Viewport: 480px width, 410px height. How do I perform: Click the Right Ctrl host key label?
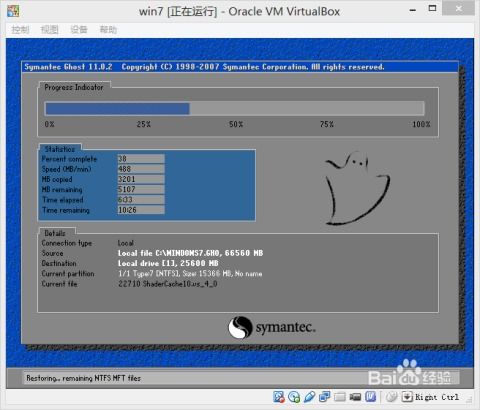[437, 397]
